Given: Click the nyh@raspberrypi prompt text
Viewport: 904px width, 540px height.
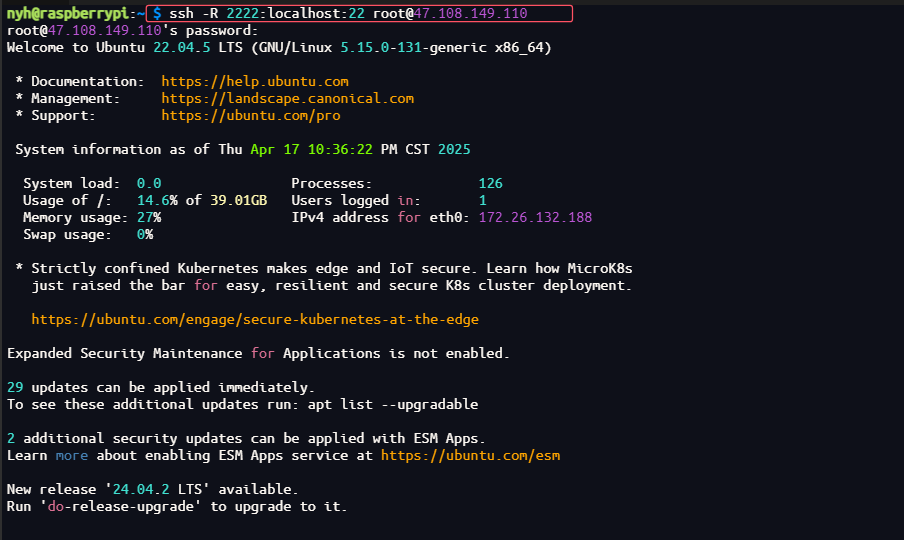Looking at the screenshot, I should [x=67, y=13].
